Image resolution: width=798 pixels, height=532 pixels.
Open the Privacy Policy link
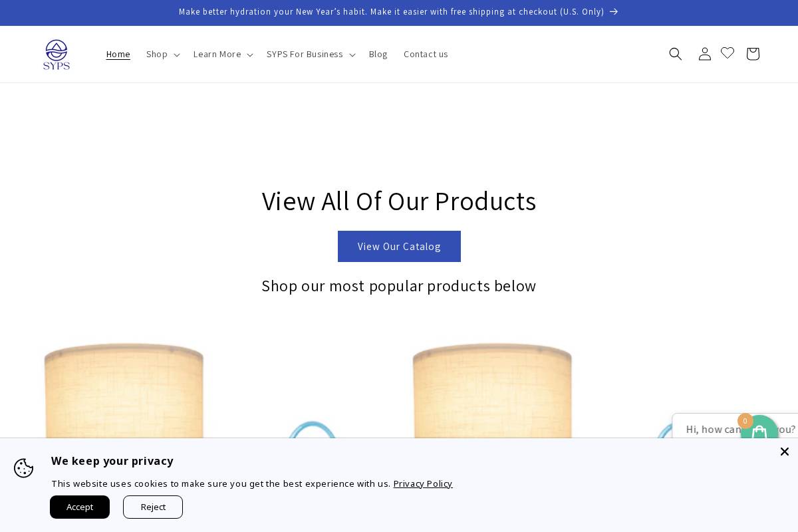point(422,483)
